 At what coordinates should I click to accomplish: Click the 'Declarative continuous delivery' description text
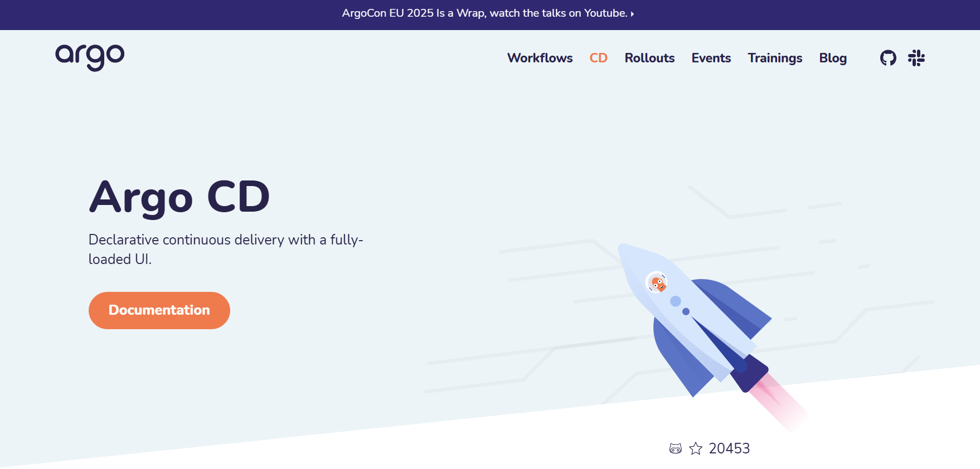pos(226,249)
